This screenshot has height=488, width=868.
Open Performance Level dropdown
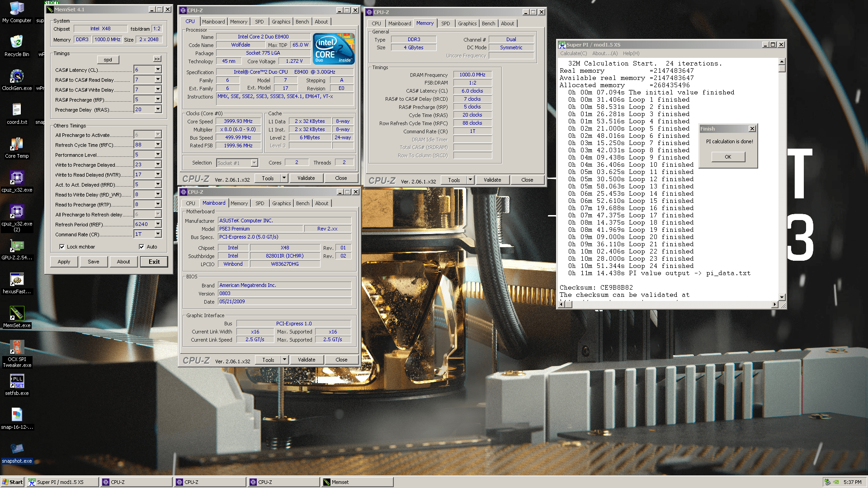pyautogui.click(x=158, y=155)
